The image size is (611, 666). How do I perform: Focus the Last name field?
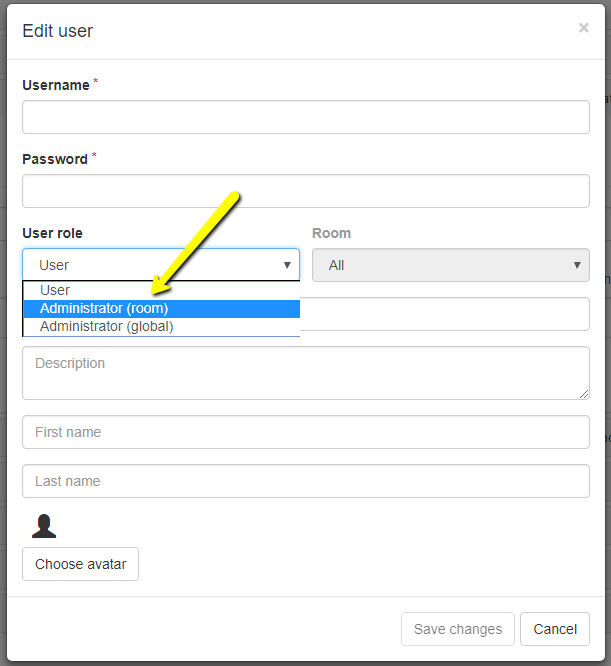(x=305, y=481)
